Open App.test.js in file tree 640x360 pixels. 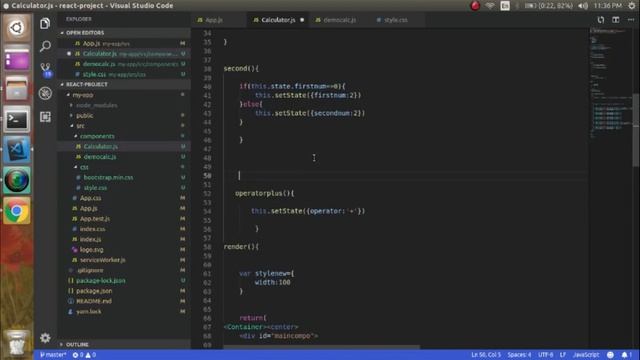(95, 218)
